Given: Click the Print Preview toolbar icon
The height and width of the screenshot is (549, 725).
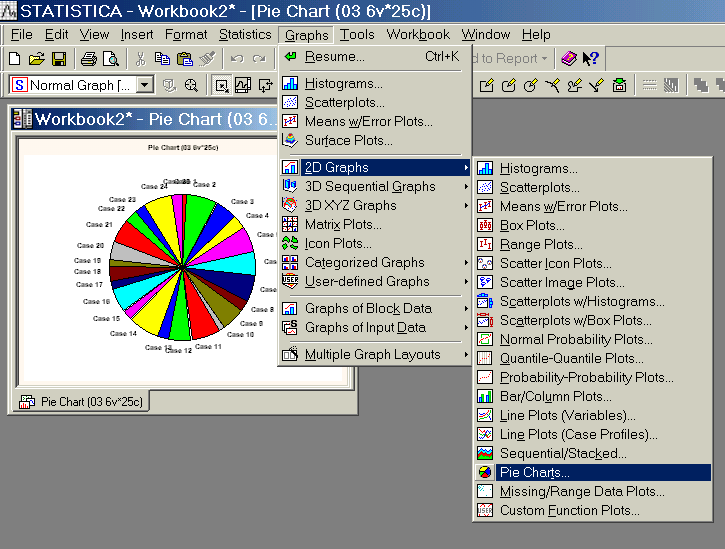Looking at the screenshot, I should pos(111,59).
